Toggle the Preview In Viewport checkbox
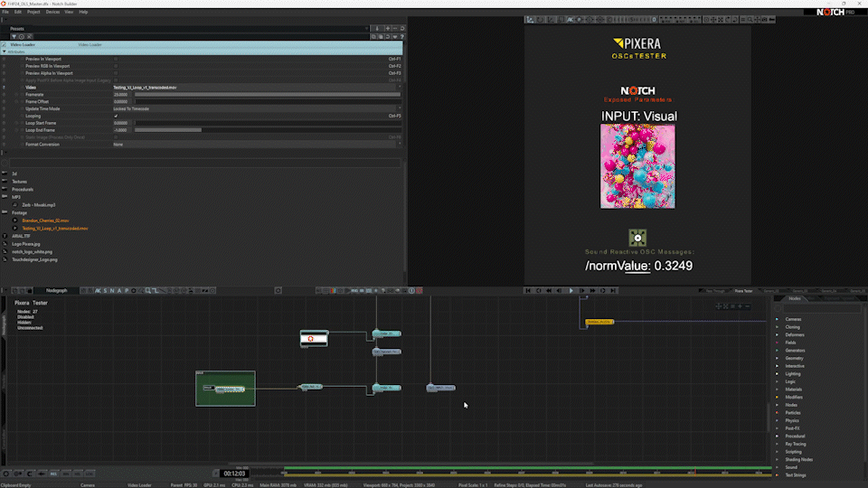The width and height of the screenshot is (868, 488). click(116, 59)
